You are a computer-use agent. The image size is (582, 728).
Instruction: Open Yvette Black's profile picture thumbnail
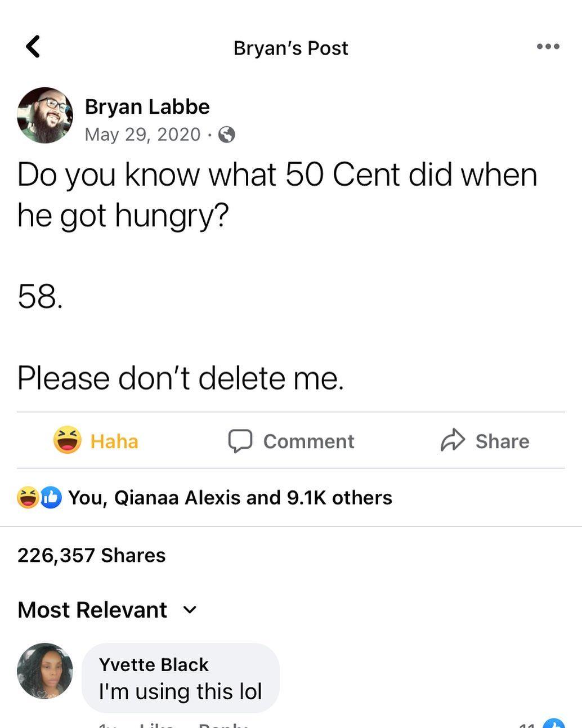(44, 671)
